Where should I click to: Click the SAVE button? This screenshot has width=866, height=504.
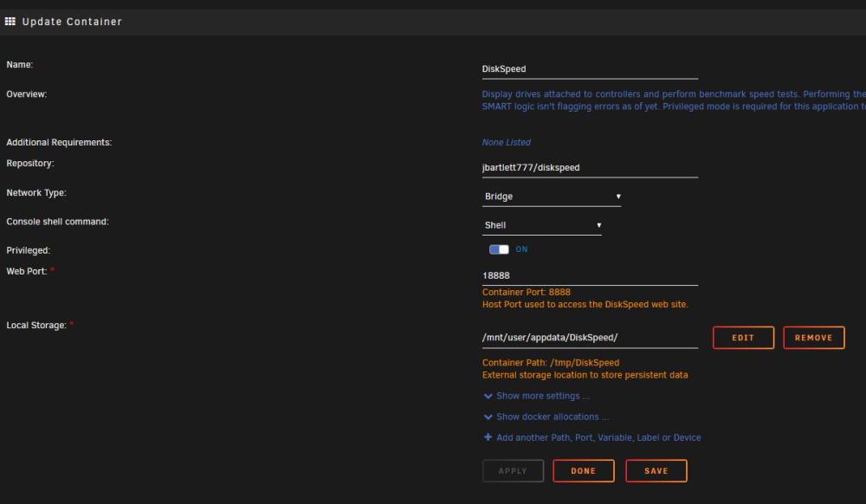click(656, 471)
